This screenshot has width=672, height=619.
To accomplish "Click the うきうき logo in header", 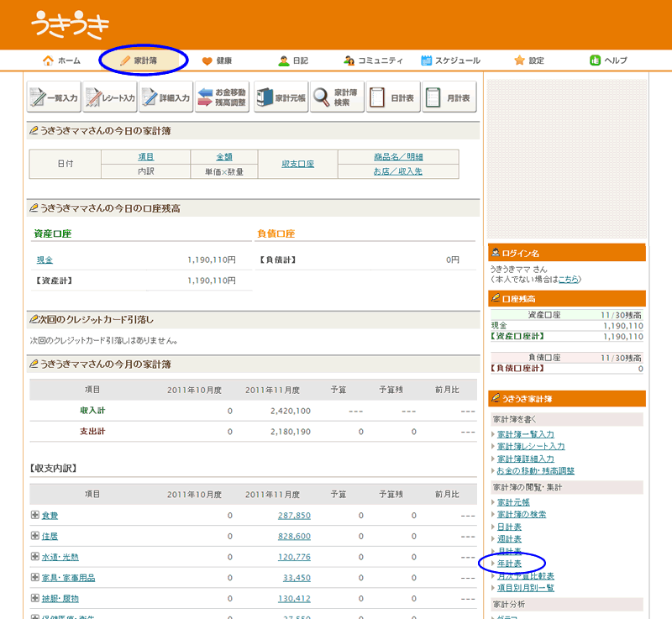I will [70, 26].
